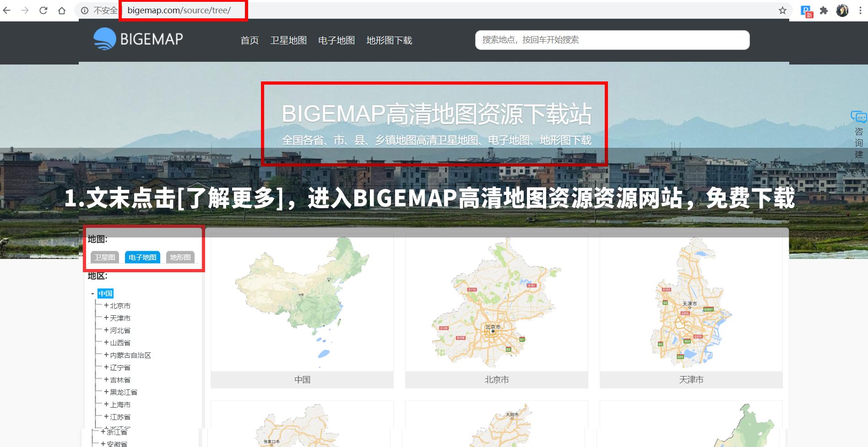Open the Chrome three-dot menu icon

coord(860,10)
